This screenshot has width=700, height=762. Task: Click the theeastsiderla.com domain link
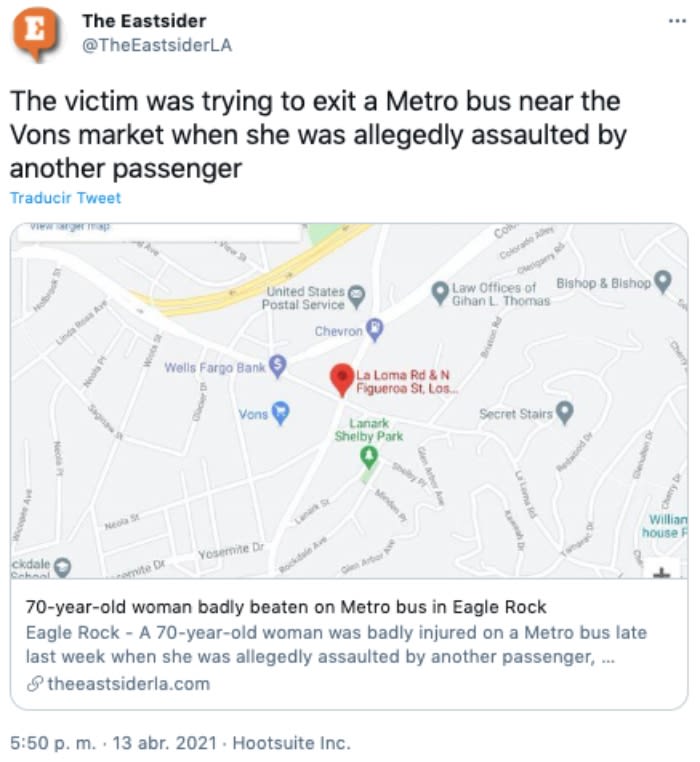128,684
